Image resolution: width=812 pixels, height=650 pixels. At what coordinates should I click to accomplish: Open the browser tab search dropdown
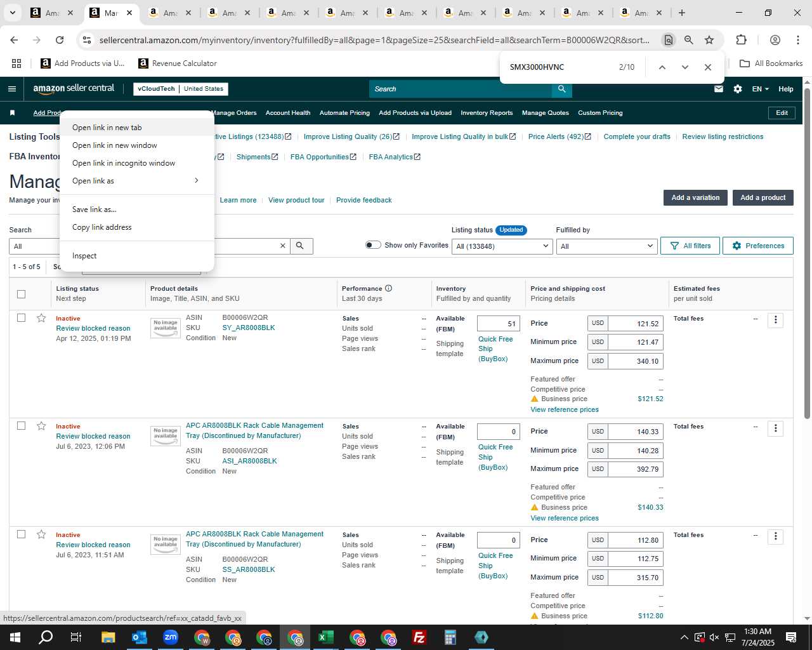click(x=12, y=13)
